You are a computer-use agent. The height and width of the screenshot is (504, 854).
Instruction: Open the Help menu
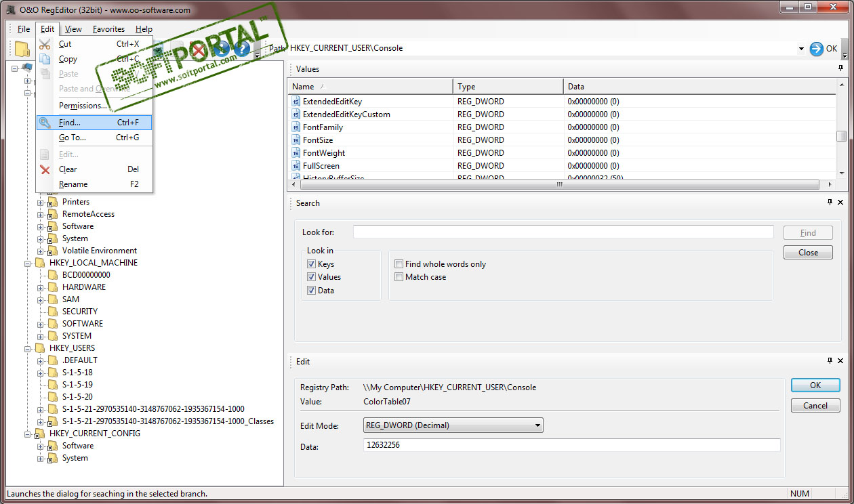coord(144,29)
